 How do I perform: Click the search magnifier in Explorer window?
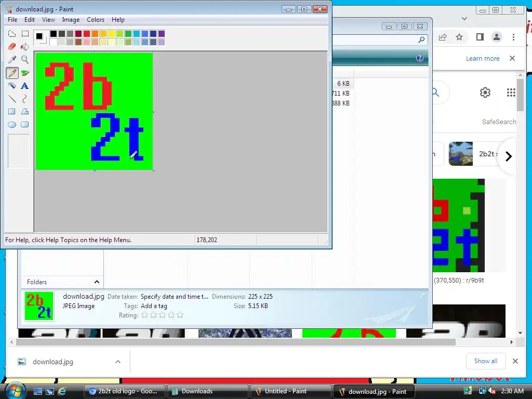(421, 39)
